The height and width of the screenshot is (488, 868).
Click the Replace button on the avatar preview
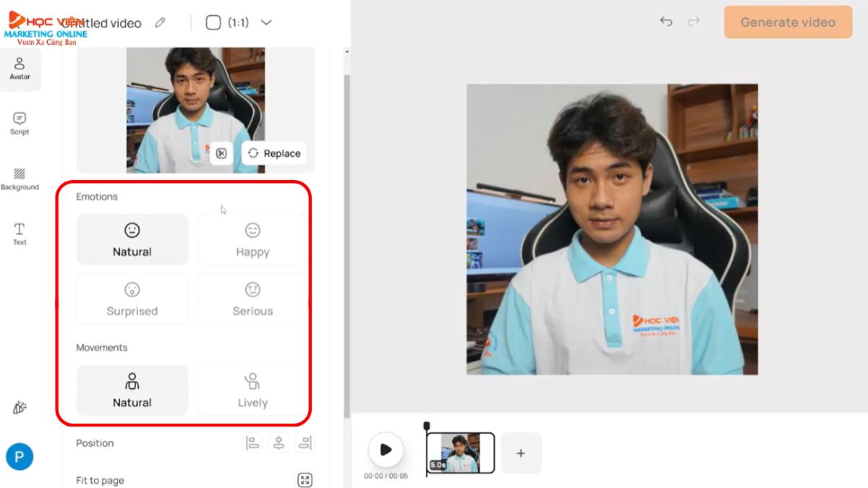pyautogui.click(x=274, y=153)
